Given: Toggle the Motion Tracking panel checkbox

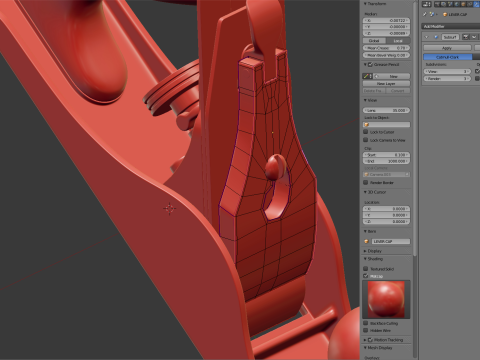Looking at the screenshot, I should tap(370, 340).
